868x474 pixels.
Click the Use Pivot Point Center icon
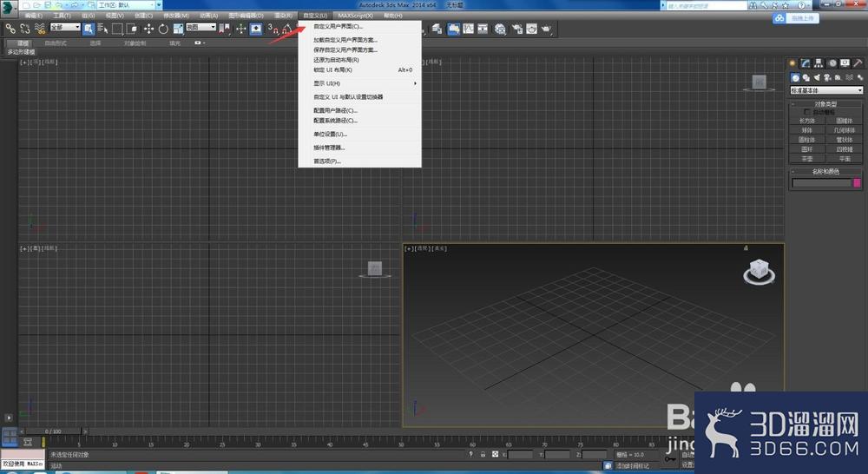click(x=224, y=29)
